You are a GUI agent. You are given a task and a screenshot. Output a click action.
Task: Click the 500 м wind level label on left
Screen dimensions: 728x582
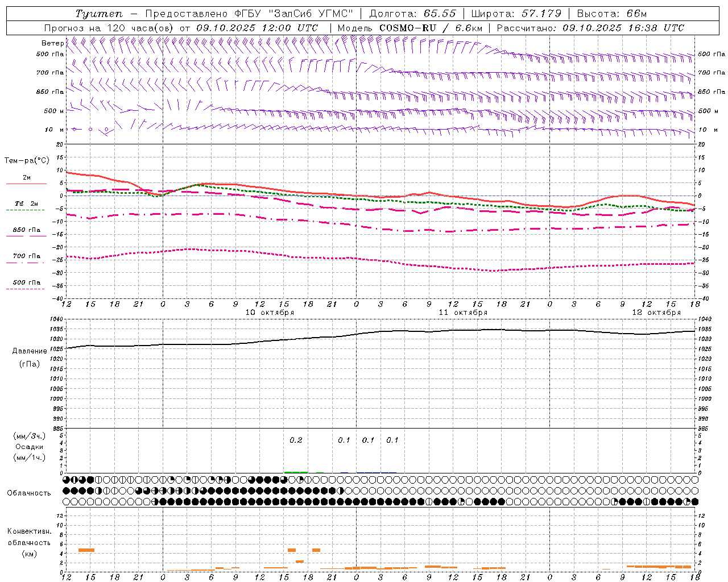click(53, 111)
